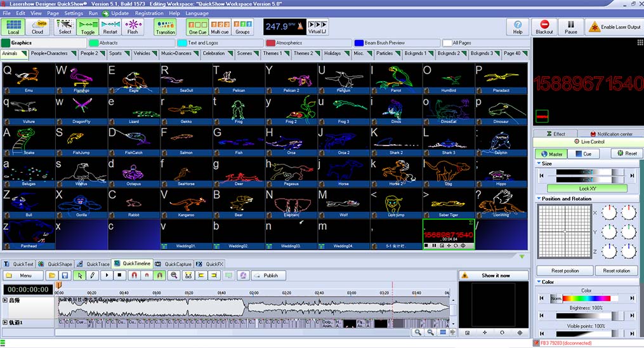This screenshot has width=644, height=348.
Task: Open the Settings menu
Action: 74,13
